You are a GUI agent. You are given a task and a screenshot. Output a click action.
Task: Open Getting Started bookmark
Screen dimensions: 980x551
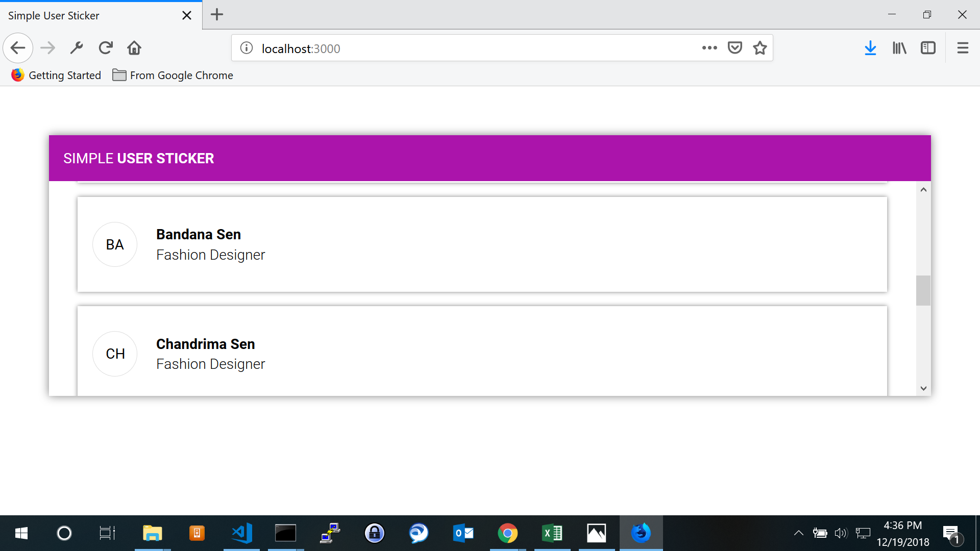tap(56, 76)
